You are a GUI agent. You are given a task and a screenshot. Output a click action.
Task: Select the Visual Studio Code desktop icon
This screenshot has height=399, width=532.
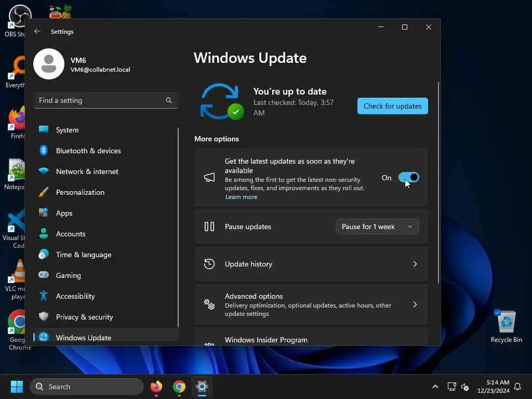[14, 229]
